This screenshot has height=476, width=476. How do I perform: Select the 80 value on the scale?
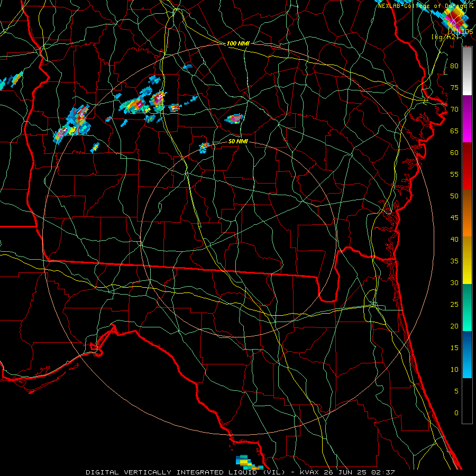click(454, 66)
